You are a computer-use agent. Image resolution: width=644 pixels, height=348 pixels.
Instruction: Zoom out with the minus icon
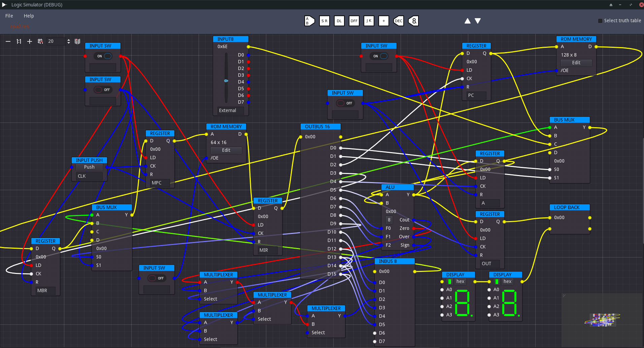pos(8,41)
